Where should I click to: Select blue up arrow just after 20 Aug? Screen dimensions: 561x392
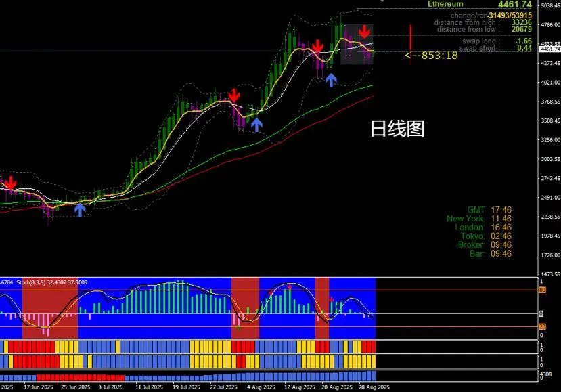point(331,80)
